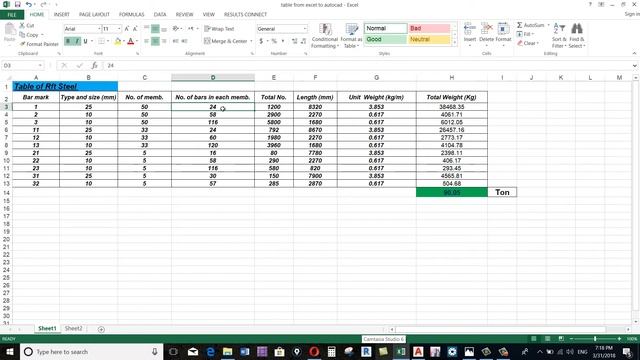Decrease font size with smaller A icon
Image resolution: width=640 pixels, height=360 pixels.
[135, 29]
